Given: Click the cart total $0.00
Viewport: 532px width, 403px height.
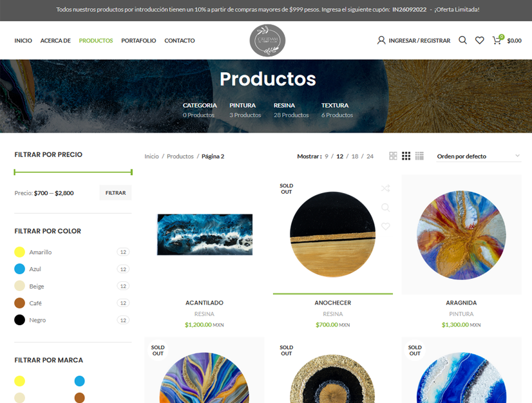Looking at the screenshot, I should tap(515, 41).
